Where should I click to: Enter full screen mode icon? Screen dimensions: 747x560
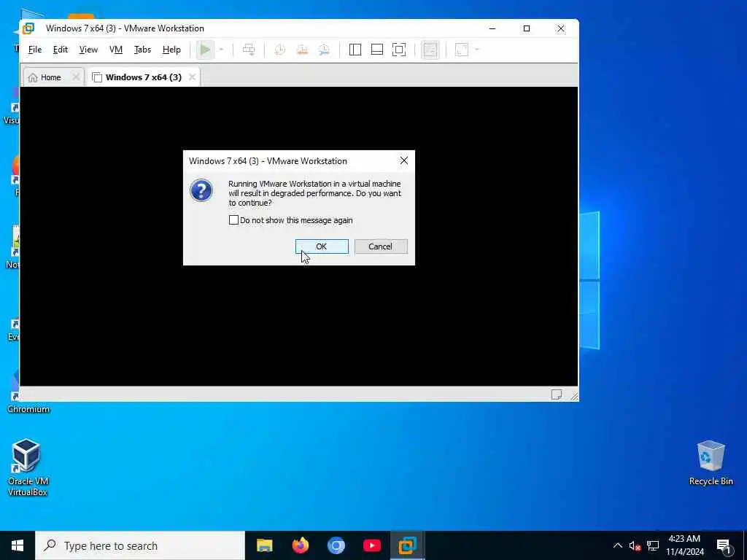pyautogui.click(x=399, y=50)
